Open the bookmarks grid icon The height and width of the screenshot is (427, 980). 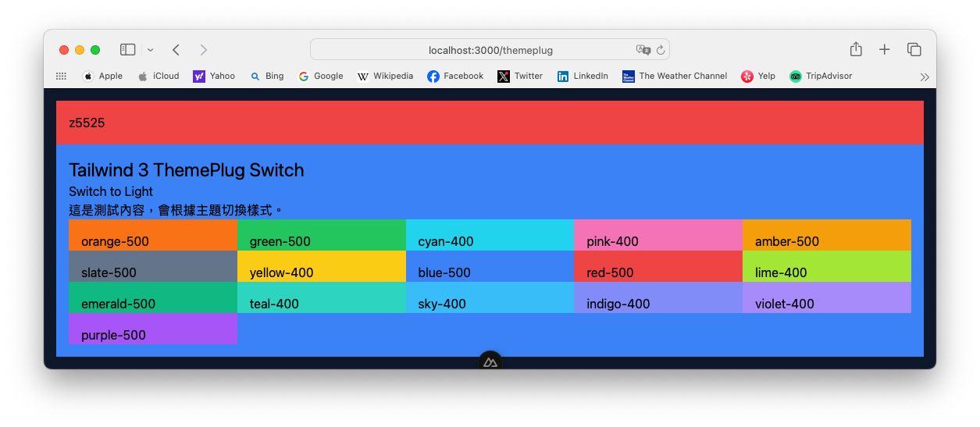point(61,77)
